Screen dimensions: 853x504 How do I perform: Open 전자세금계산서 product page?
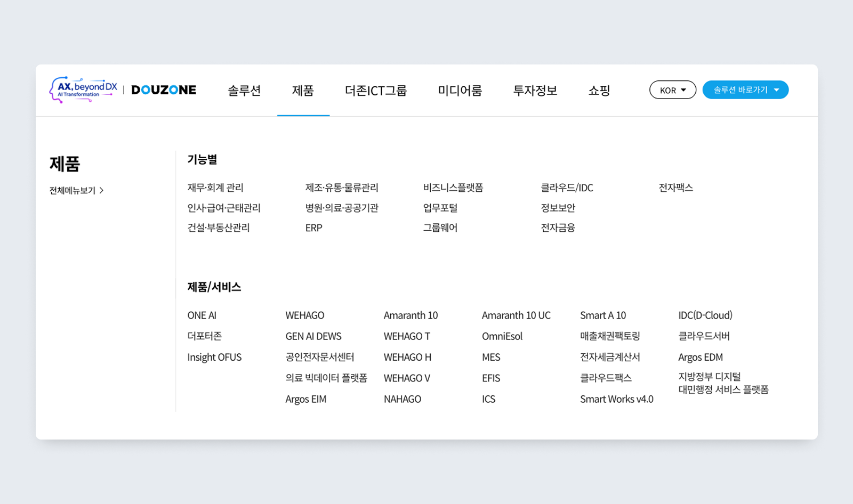tap(610, 357)
